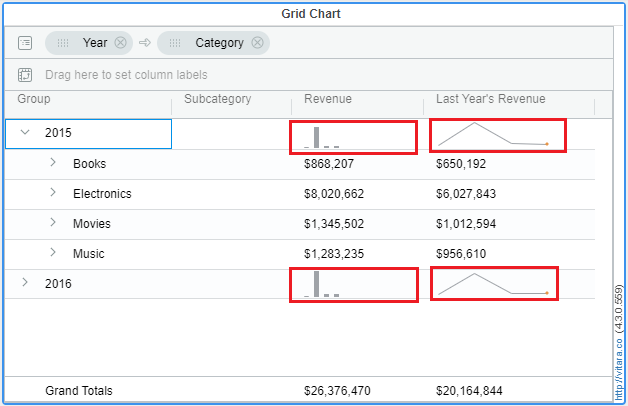Expand the 2016 group row
This screenshot has width=628, height=406.
point(25,282)
